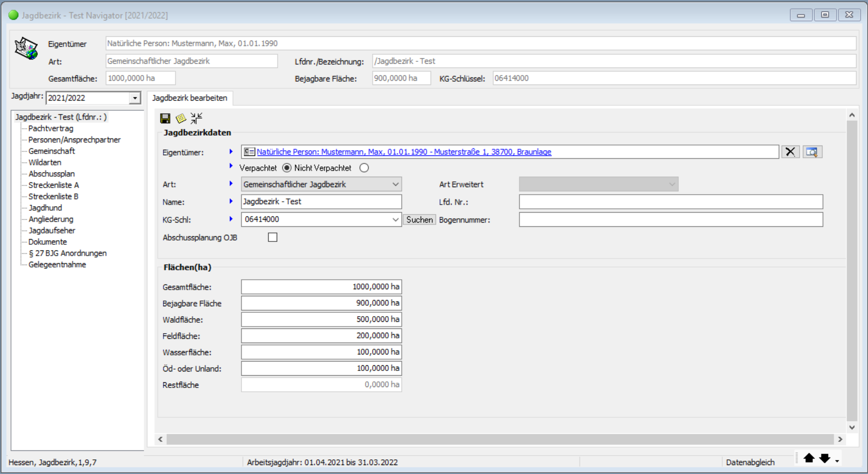
Task: Click the black up arrow icon
Action: pos(809,458)
